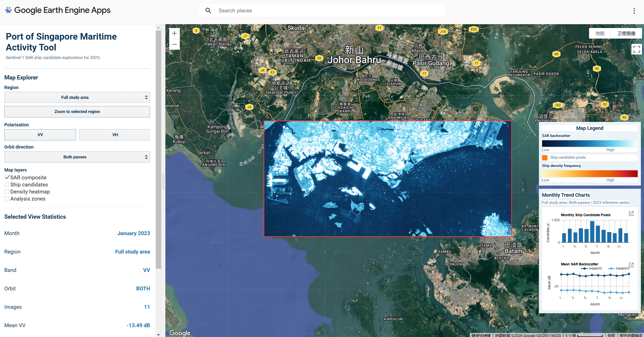Click Zoom to selected region button
Screen dimensions: 644x337
[x=77, y=111]
